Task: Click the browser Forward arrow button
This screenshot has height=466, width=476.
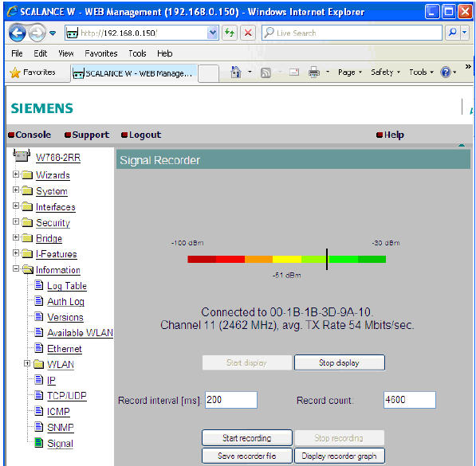Action: click(37, 33)
